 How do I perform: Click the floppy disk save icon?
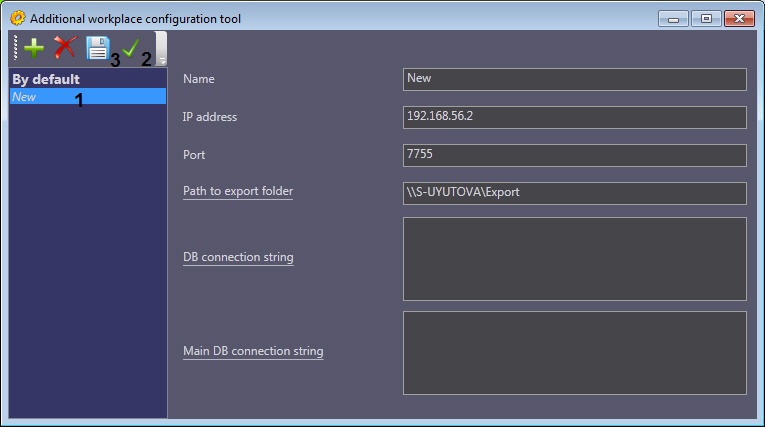(97, 48)
